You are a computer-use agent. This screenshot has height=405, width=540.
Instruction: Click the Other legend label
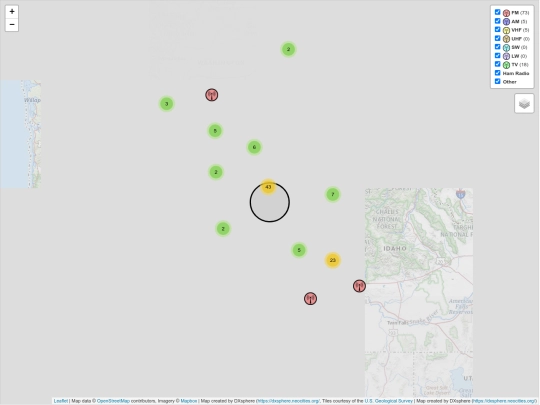pos(510,82)
